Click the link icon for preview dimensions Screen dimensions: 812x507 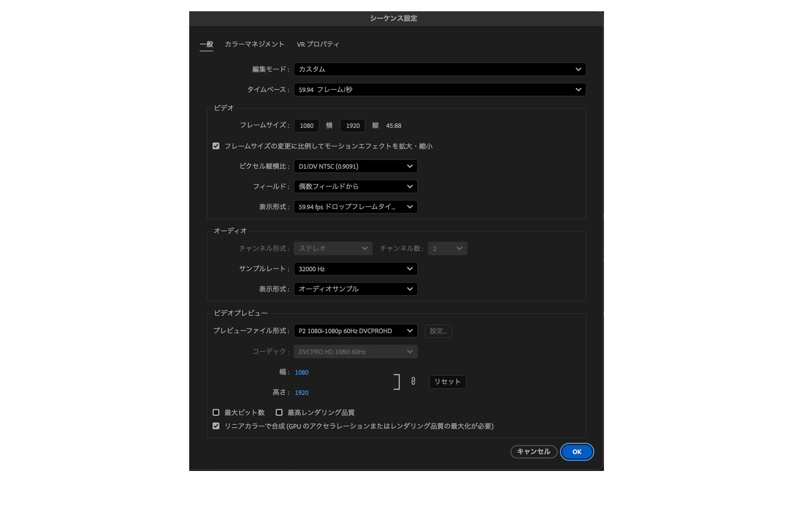413,381
